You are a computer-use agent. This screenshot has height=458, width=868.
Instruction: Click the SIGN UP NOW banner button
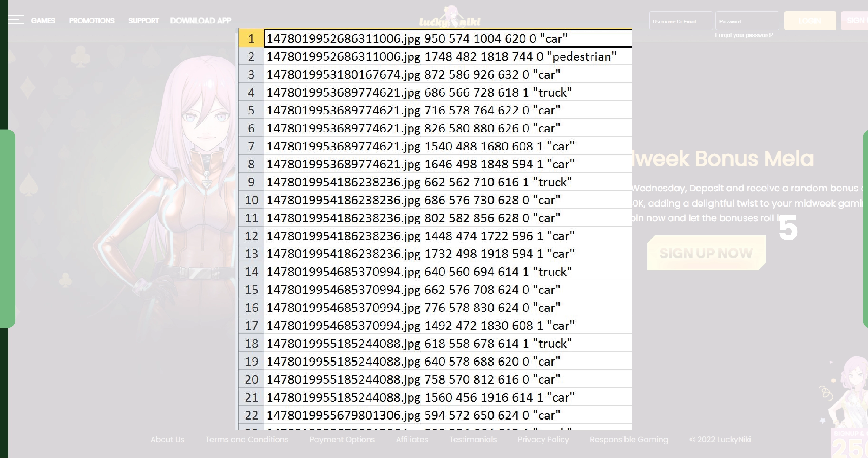(706, 253)
